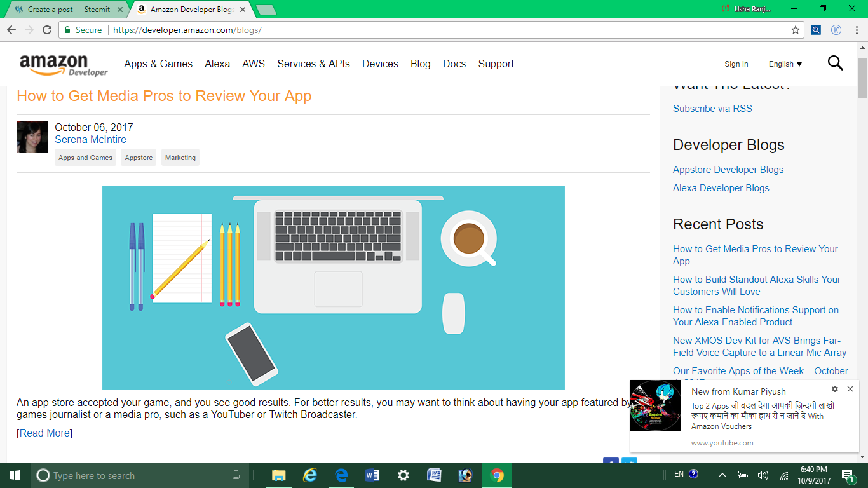Launch Internet Explorer from the taskbar

pos(310,475)
